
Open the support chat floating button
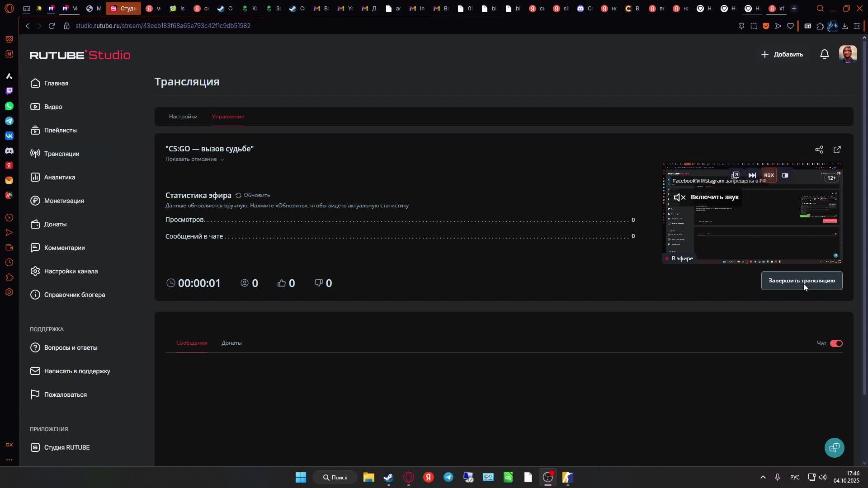click(x=834, y=448)
